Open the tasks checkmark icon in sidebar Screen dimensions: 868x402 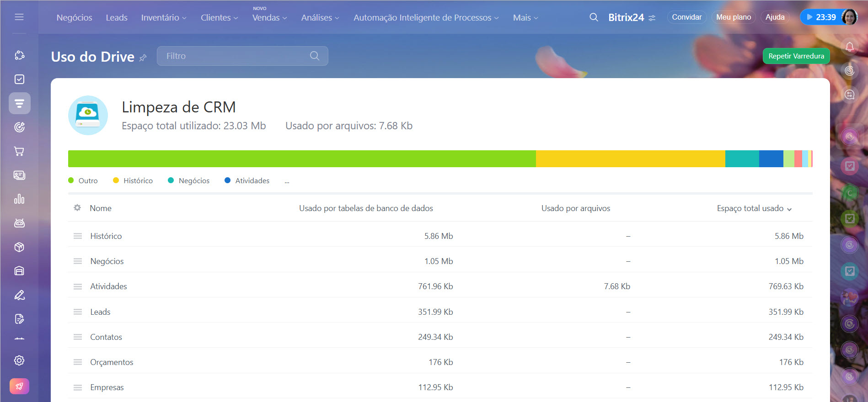point(19,79)
